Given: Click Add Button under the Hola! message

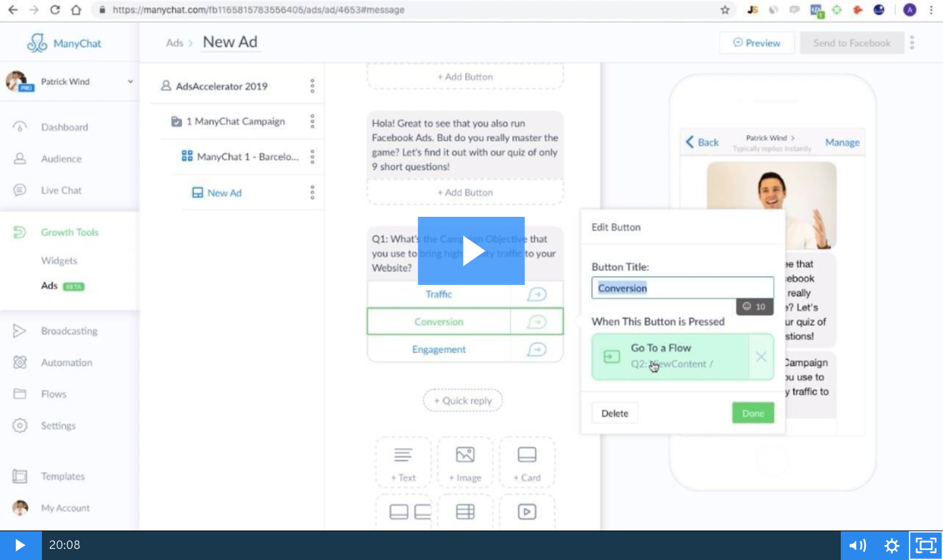Looking at the screenshot, I should point(465,193).
